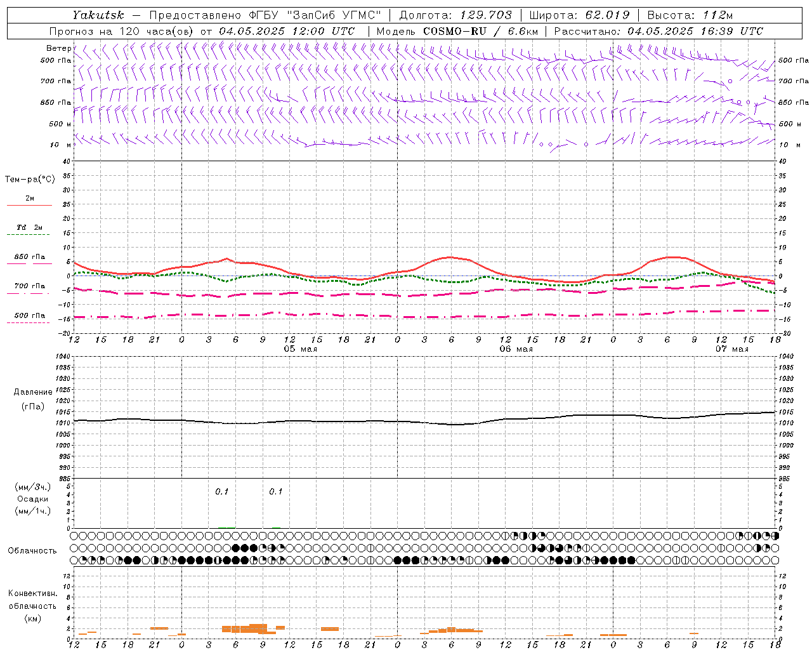Click the "985" tick on right pressure axis

[785, 479]
